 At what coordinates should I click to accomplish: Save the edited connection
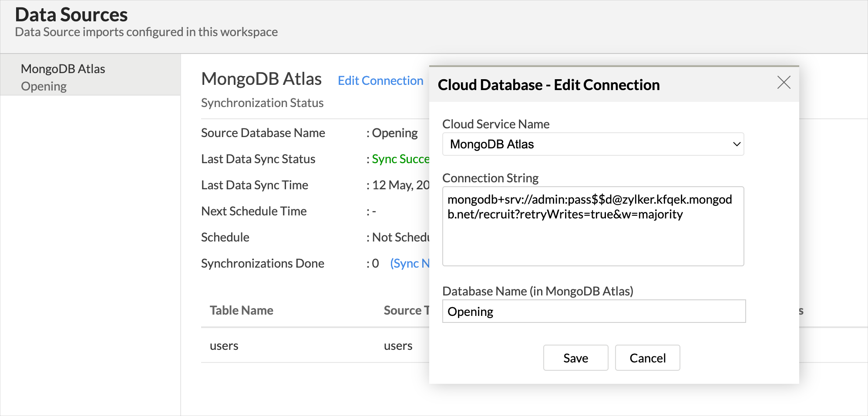[575, 358]
